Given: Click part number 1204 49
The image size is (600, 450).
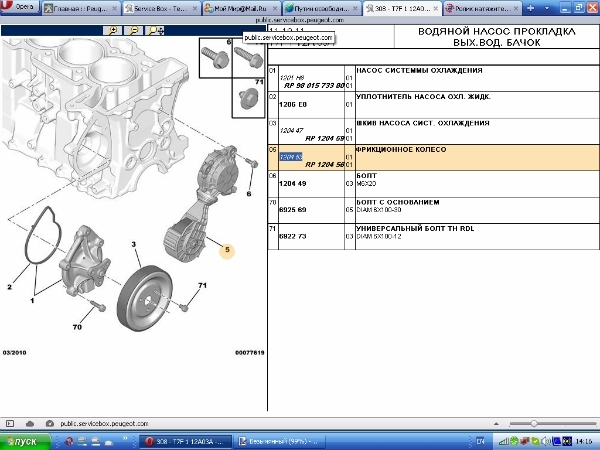Looking at the screenshot, I should [x=293, y=184].
